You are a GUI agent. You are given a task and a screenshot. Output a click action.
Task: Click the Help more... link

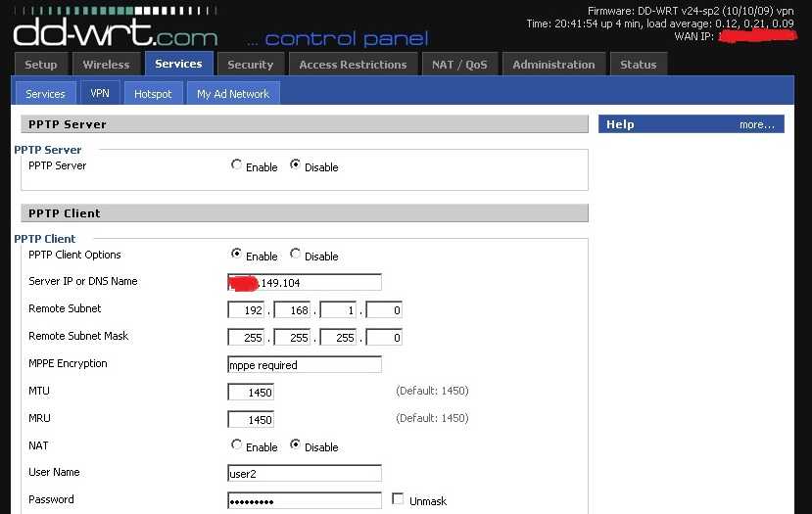coord(756,124)
